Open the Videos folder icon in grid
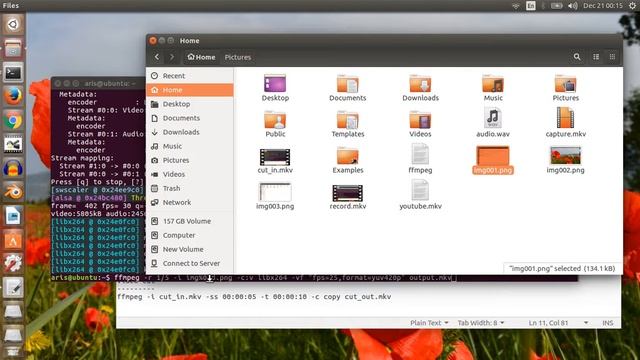Screen dimensions: 640x360 (x=420, y=120)
